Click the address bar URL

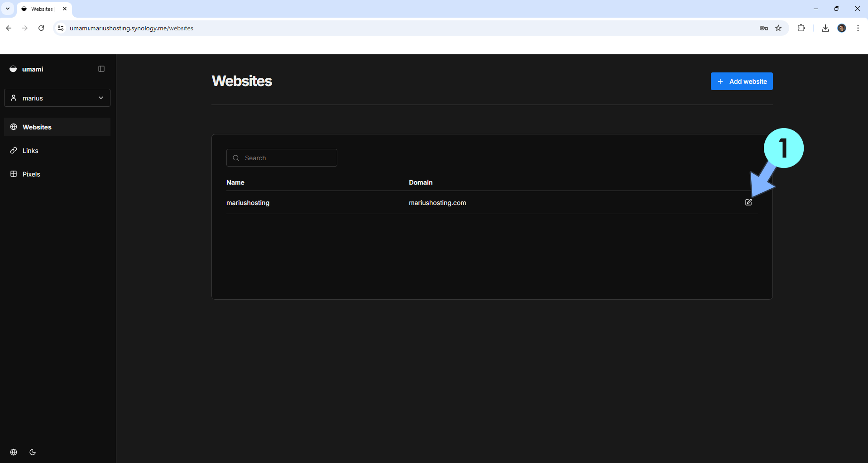[x=131, y=28]
